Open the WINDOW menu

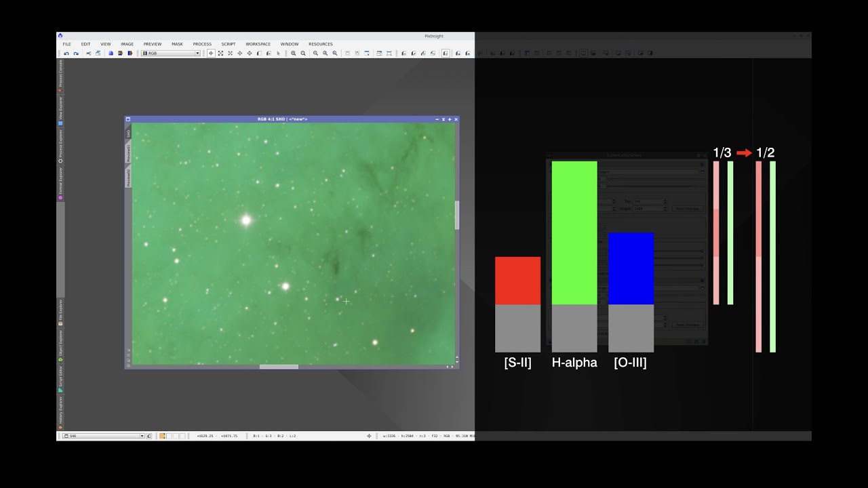[290, 44]
